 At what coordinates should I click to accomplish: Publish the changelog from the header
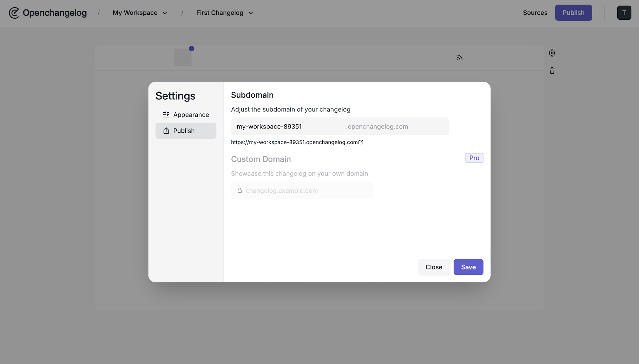tap(573, 13)
